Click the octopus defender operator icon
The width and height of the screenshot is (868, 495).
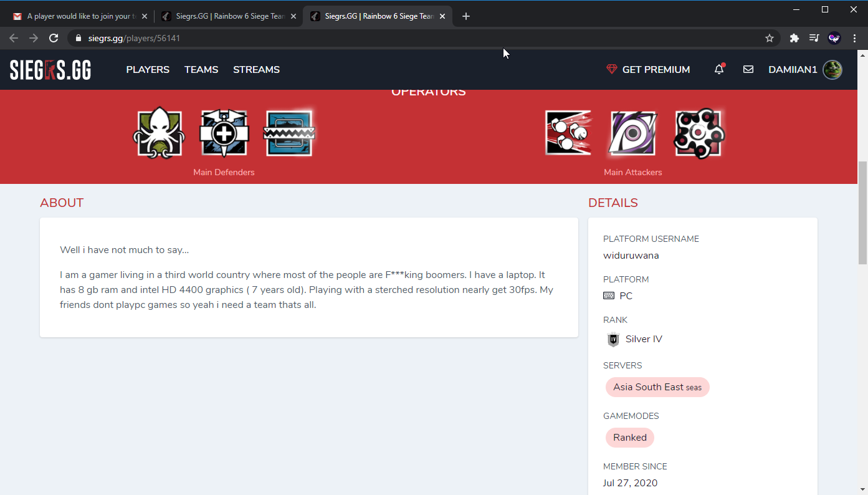(x=158, y=133)
